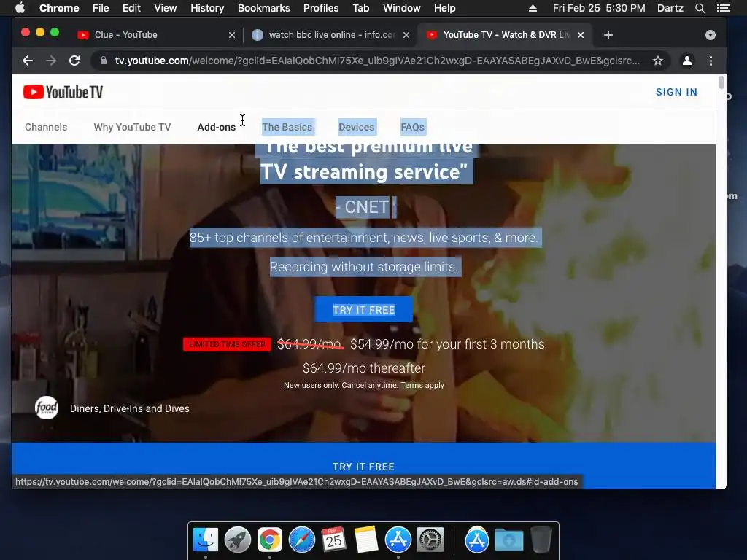Open the Trash in the Dock
This screenshot has width=747, height=560.
point(541,540)
